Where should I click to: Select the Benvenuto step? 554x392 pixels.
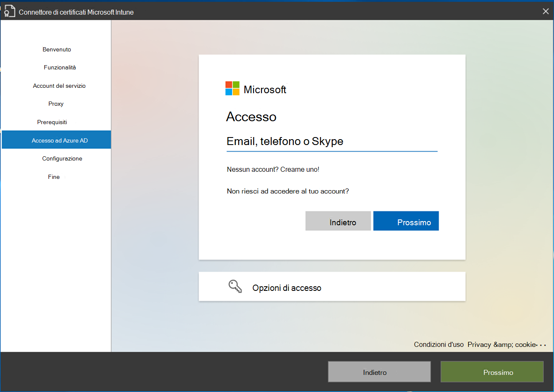pos(57,49)
